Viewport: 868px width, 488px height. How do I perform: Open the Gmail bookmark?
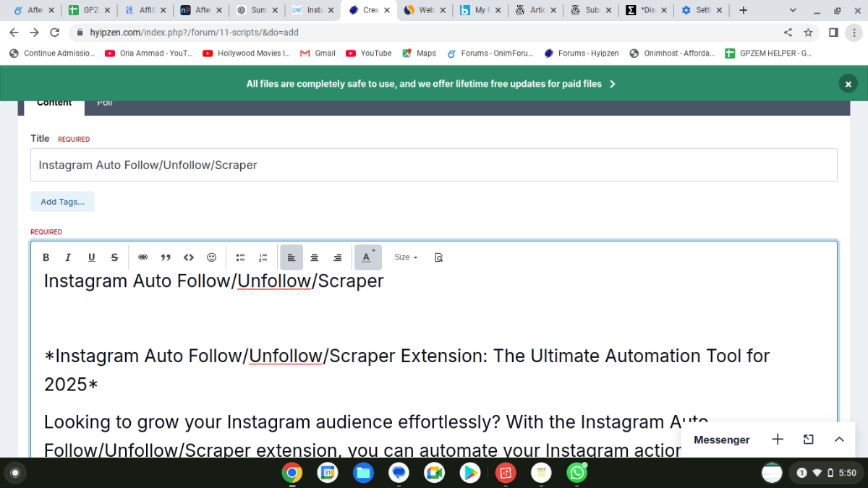pyautogui.click(x=318, y=53)
